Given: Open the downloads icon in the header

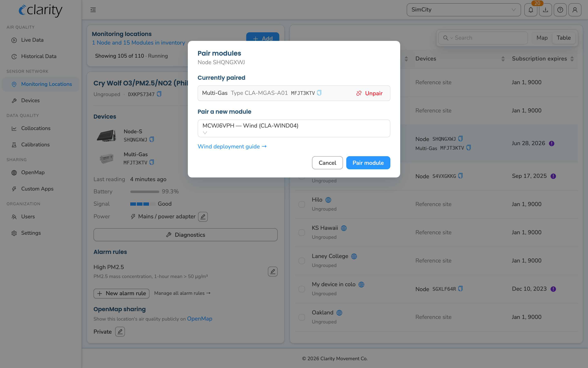Looking at the screenshot, I should click(x=546, y=10).
